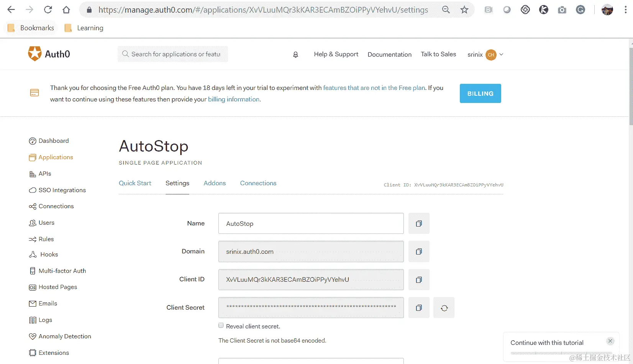The width and height of the screenshot is (633, 364).
Task: Open the Grammarly extension icon
Action: pyautogui.click(x=581, y=10)
